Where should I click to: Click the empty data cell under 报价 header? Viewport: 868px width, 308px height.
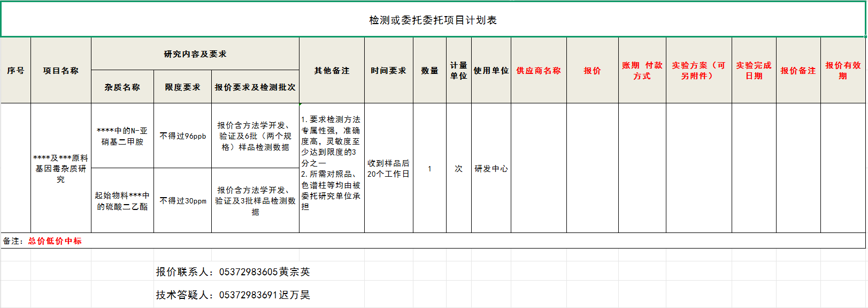pos(592,169)
